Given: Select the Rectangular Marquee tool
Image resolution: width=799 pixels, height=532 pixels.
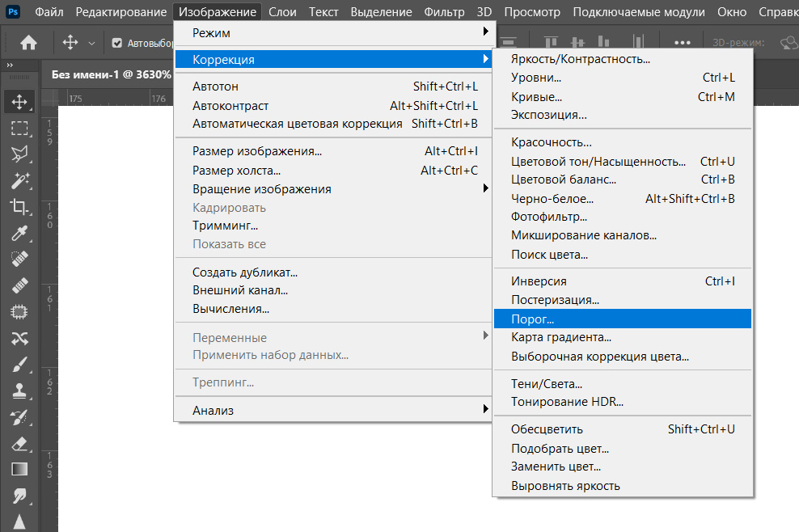Looking at the screenshot, I should click(x=19, y=128).
